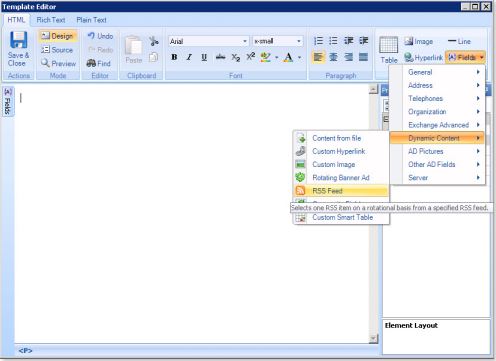
Task: Switch to Source mode
Action: [57, 50]
